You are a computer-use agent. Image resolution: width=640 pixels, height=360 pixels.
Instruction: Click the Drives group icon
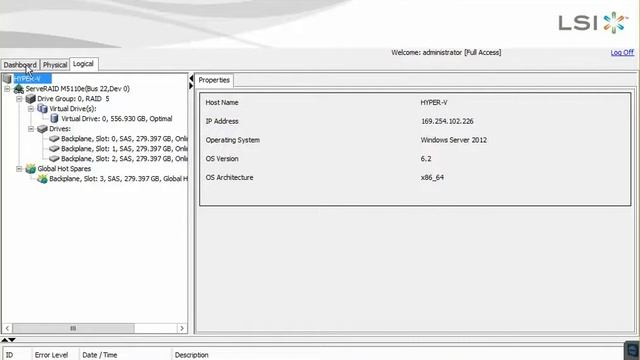pyautogui.click(x=42, y=129)
